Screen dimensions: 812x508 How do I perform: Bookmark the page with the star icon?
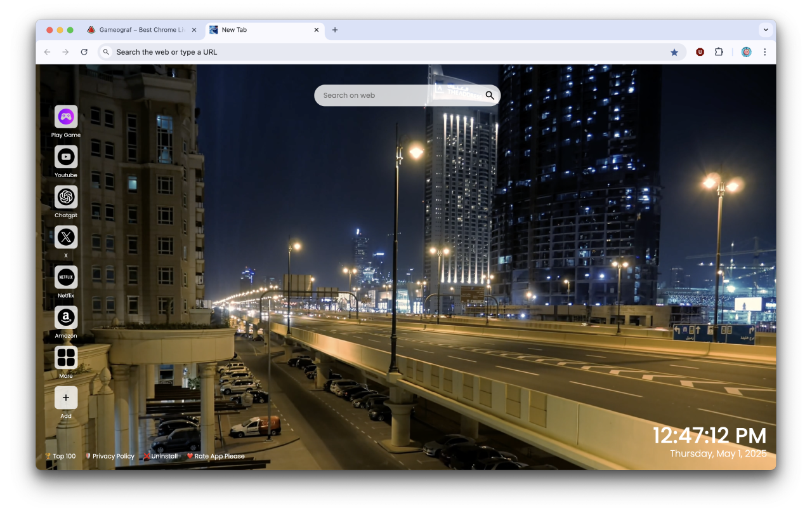point(674,51)
